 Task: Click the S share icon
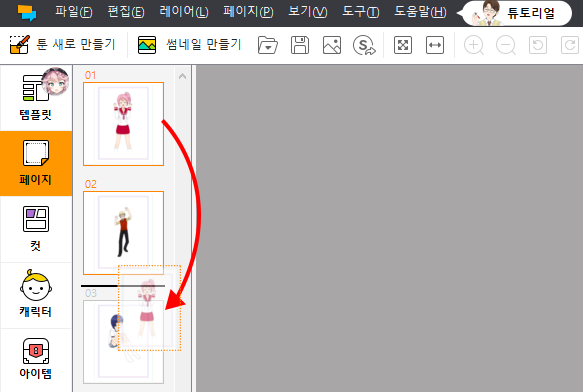pos(364,45)
